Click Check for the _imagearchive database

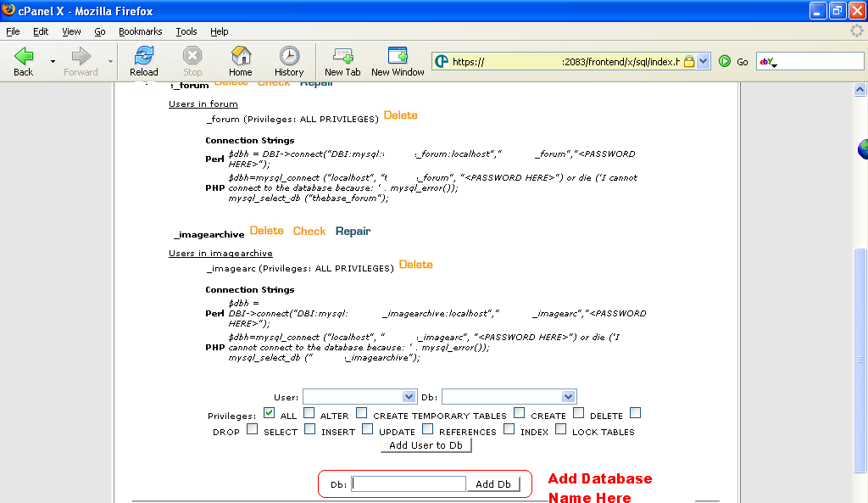(x=309, y=231)
